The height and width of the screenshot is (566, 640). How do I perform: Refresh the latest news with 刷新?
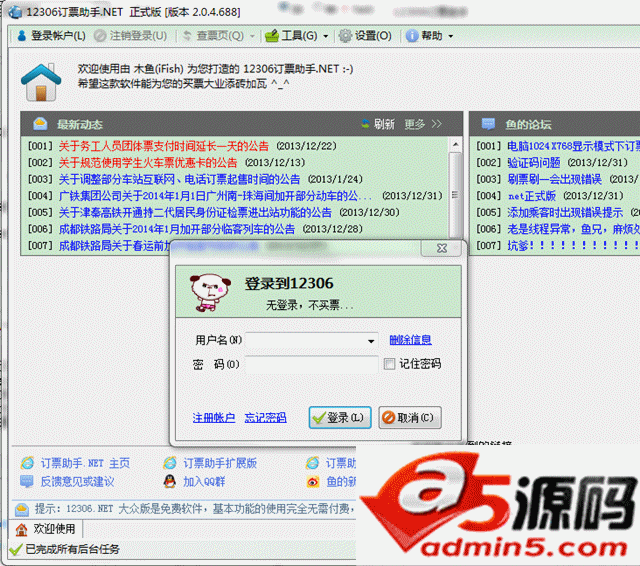pyautogui.click(x=378, y=124)
